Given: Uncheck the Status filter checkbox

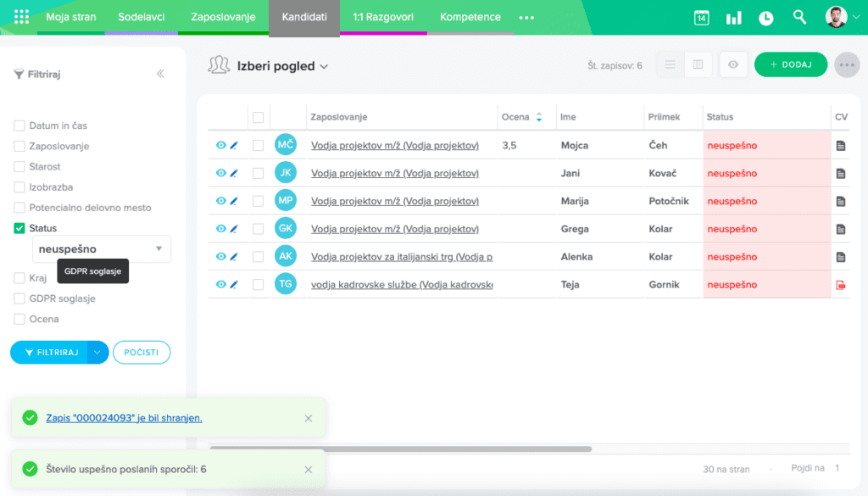Looking at the screenshot, I should coord(19,229).
